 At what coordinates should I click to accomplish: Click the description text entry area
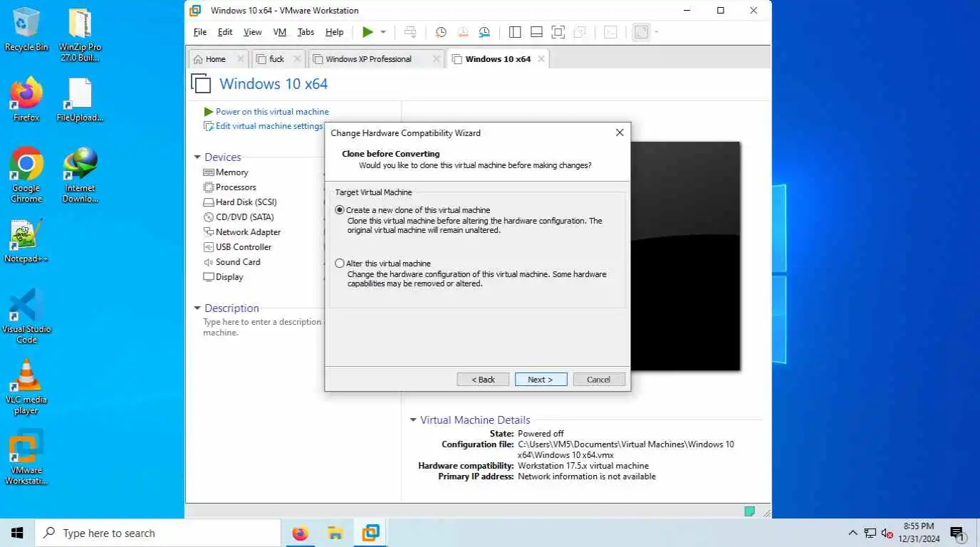262,328
